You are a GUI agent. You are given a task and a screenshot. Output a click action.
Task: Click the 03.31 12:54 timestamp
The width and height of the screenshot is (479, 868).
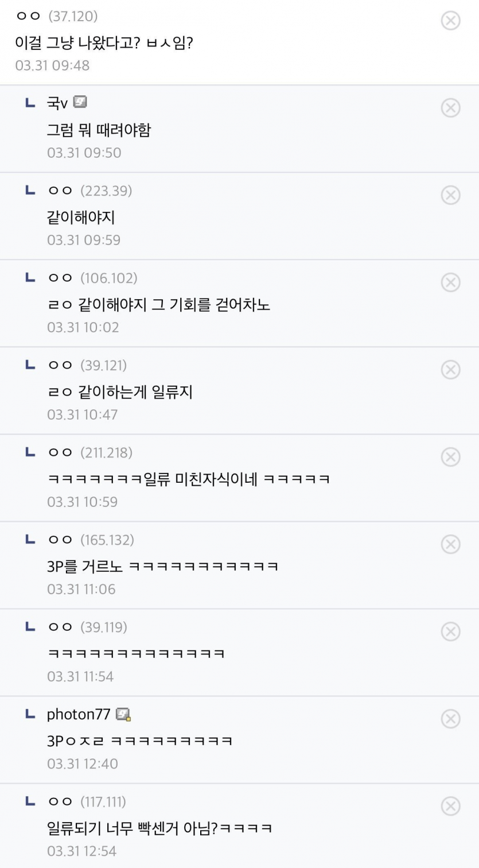81,851
